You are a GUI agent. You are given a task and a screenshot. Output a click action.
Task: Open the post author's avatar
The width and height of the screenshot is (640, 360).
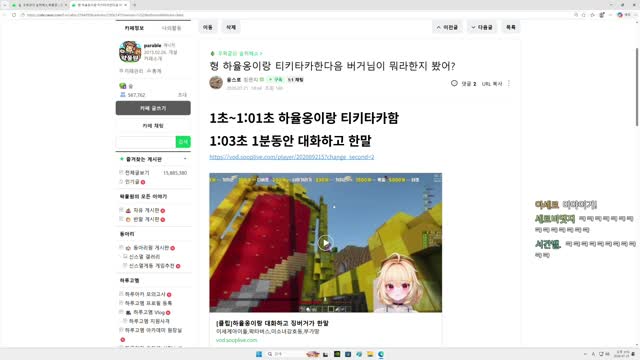tap(216, 82)
